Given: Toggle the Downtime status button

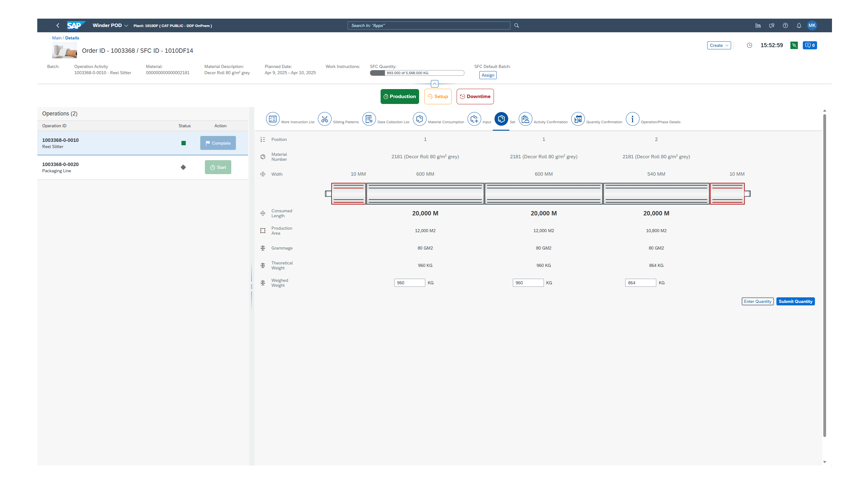Looking at the screenshot, I should (x=475, y=96).
